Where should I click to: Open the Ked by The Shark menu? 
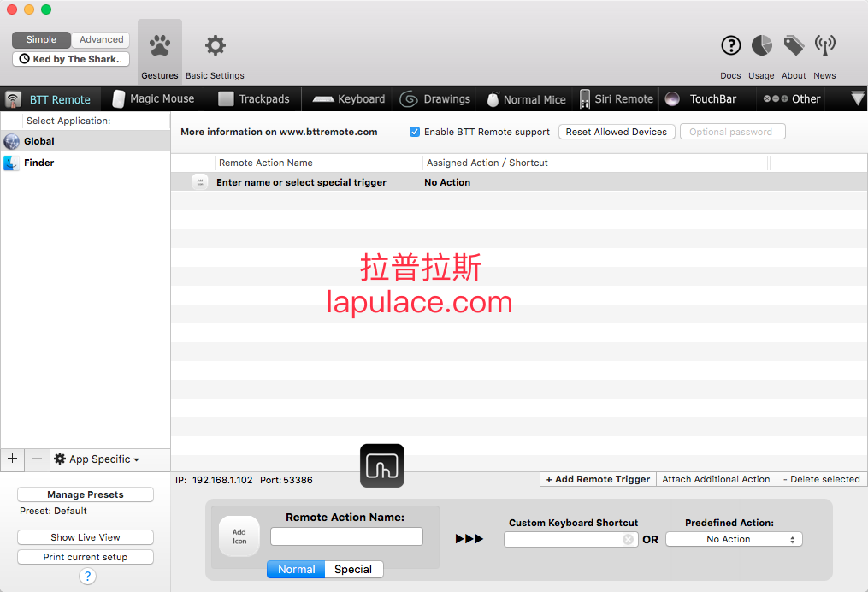click(x=71, y=59)
